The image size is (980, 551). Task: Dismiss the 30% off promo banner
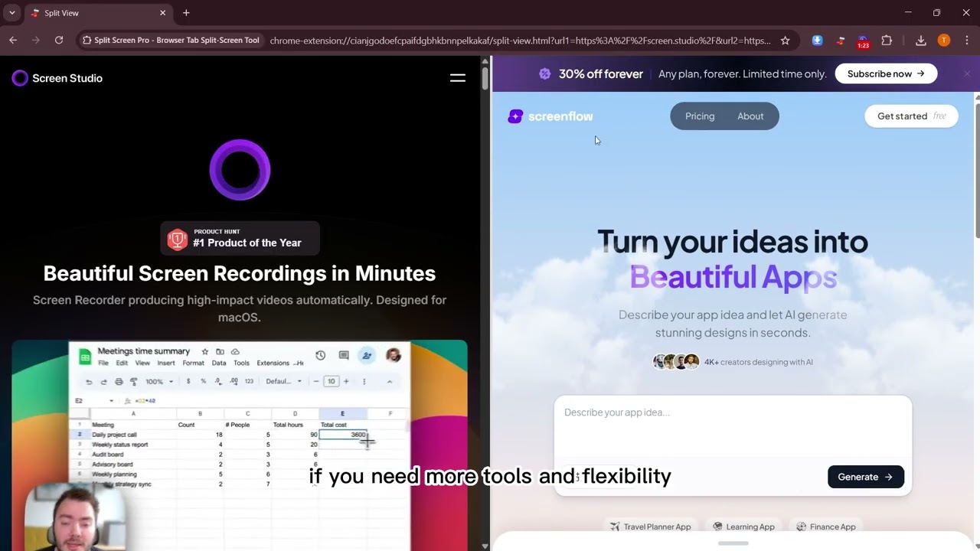(x=967, y=73)
